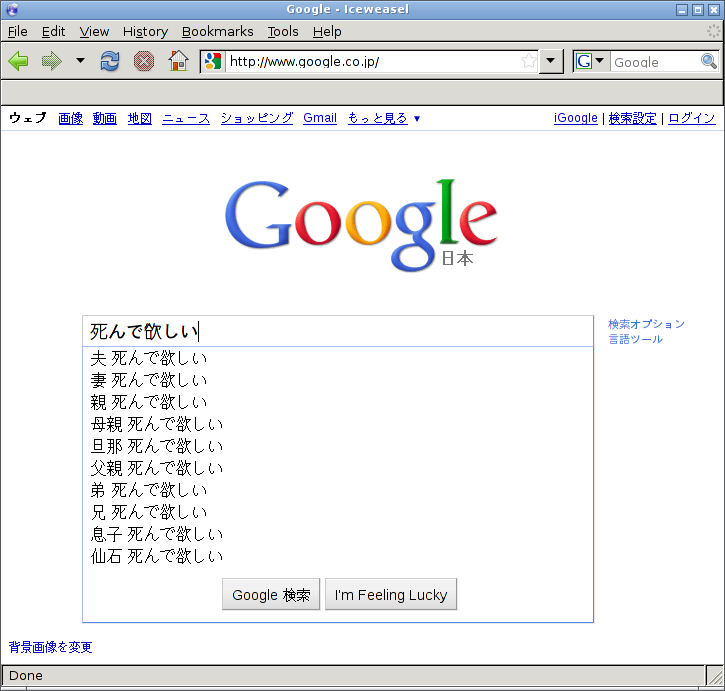Select suggestion starting with 弟
The height and width of the screenshot is (691, 725).
click(x=338, y=490)
